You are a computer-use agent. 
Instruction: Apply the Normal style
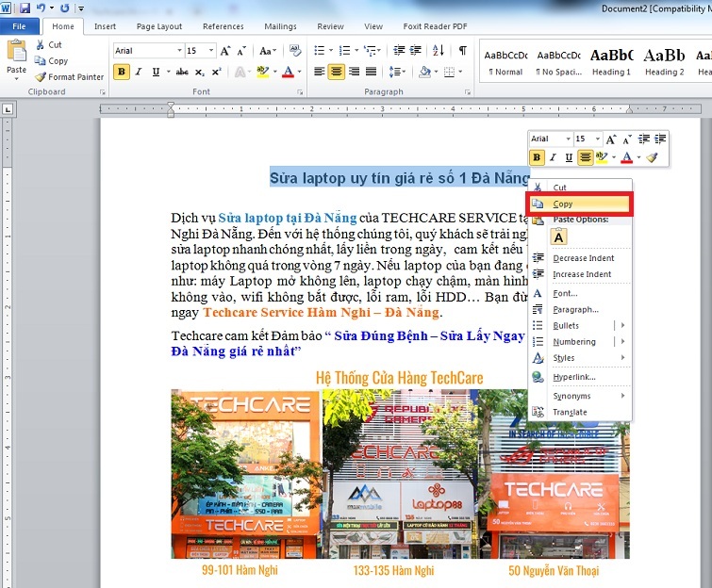coord(505,62)
